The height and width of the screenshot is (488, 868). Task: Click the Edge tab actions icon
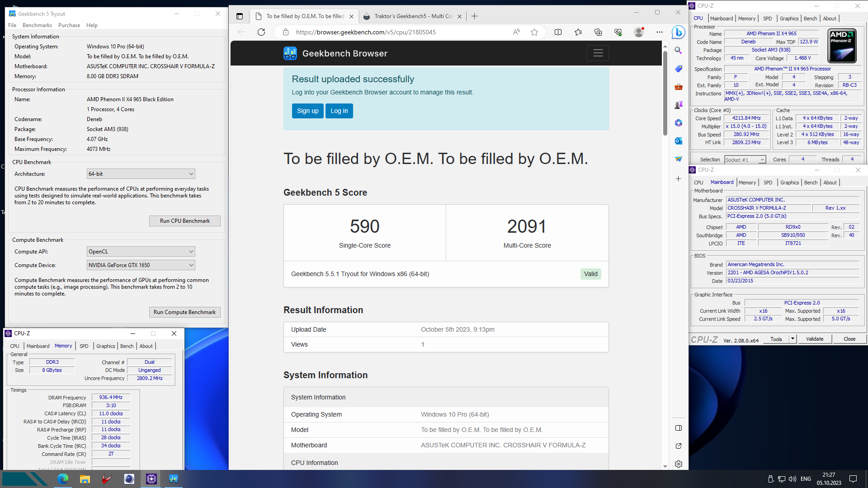click(x=240, y=16)
